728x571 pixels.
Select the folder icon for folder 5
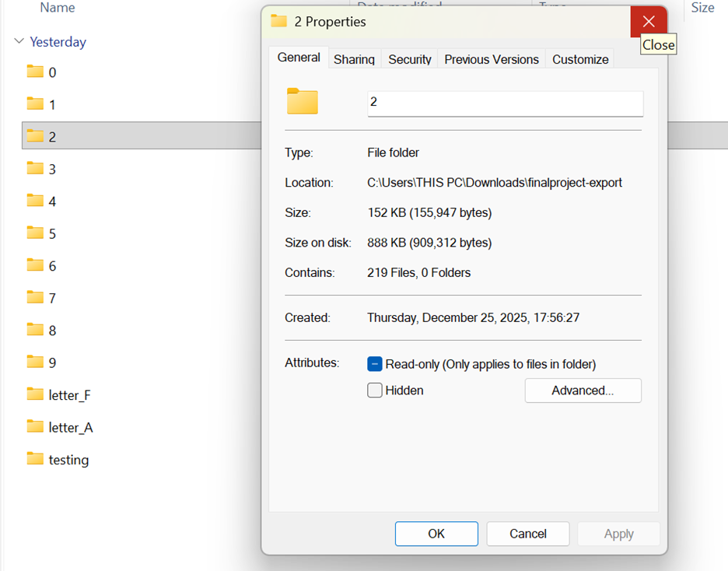(x=35, y=233)
